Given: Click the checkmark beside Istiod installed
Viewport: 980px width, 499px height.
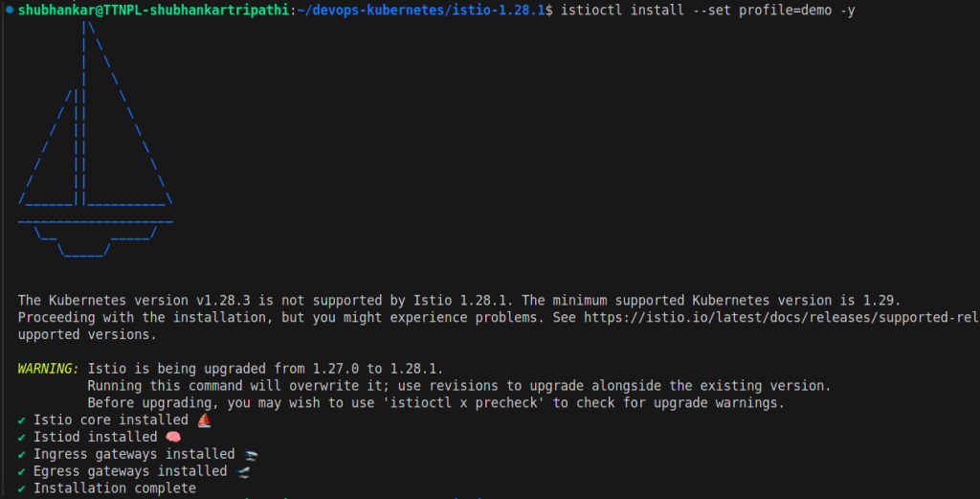Looking at the screenshot, I should click(22, 438).
